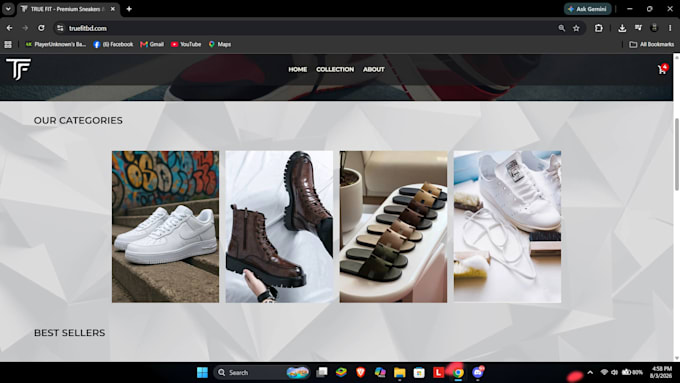Open the clock and date panel

point(661,372)
